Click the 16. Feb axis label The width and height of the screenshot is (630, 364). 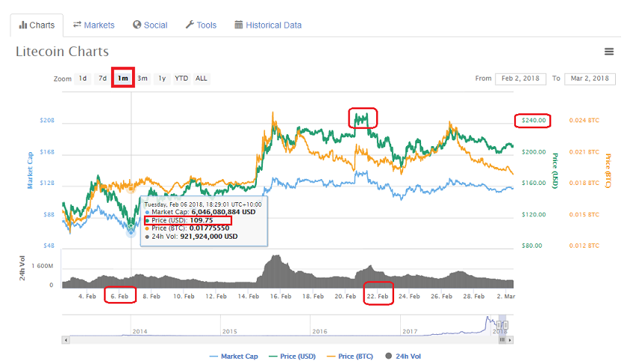tap(281, 296)
